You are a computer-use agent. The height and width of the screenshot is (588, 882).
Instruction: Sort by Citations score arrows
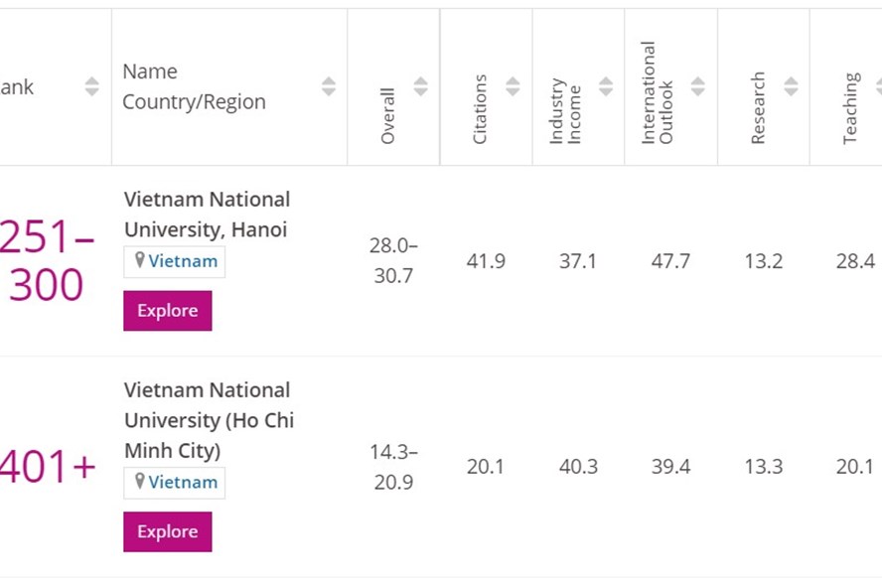coord(513,86)
